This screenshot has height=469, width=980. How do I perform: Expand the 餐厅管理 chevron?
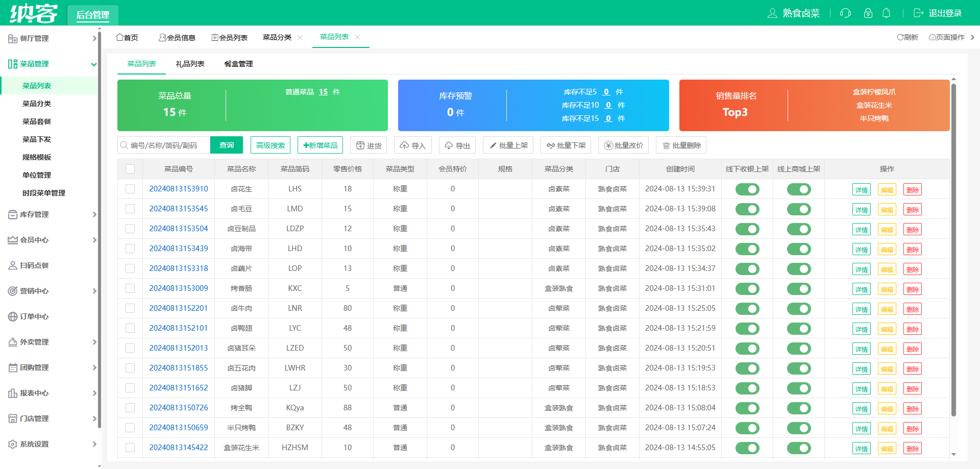[94, 38]
